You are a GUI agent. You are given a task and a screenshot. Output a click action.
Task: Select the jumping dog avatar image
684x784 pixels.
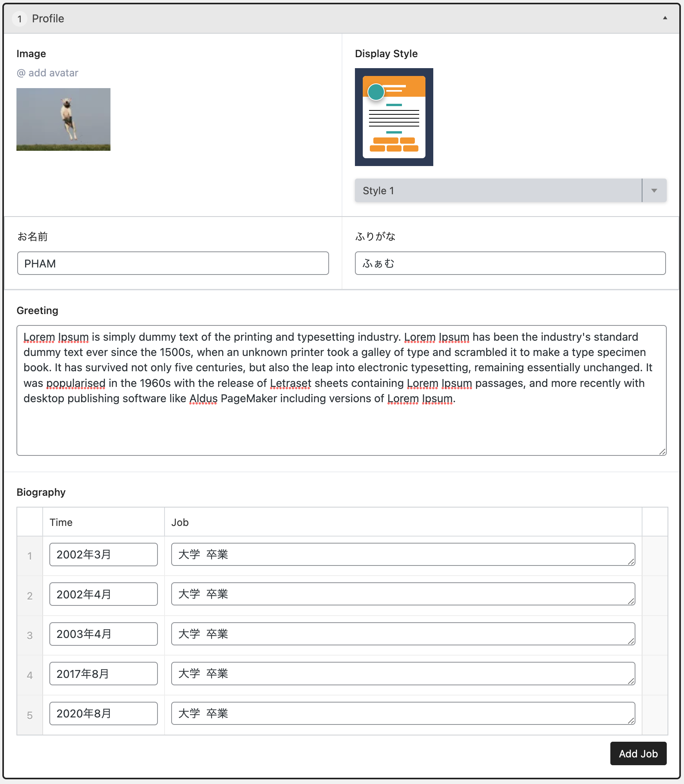click(x=63, y=119)
